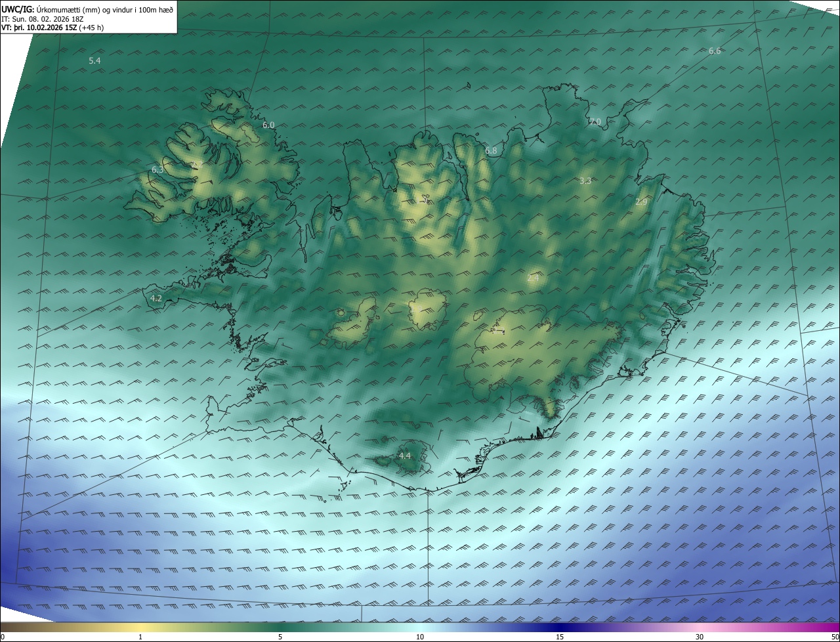Click the 5.4 value on the map
The image size is (840, 642).
pyautogui.click(x=94, y=60)
